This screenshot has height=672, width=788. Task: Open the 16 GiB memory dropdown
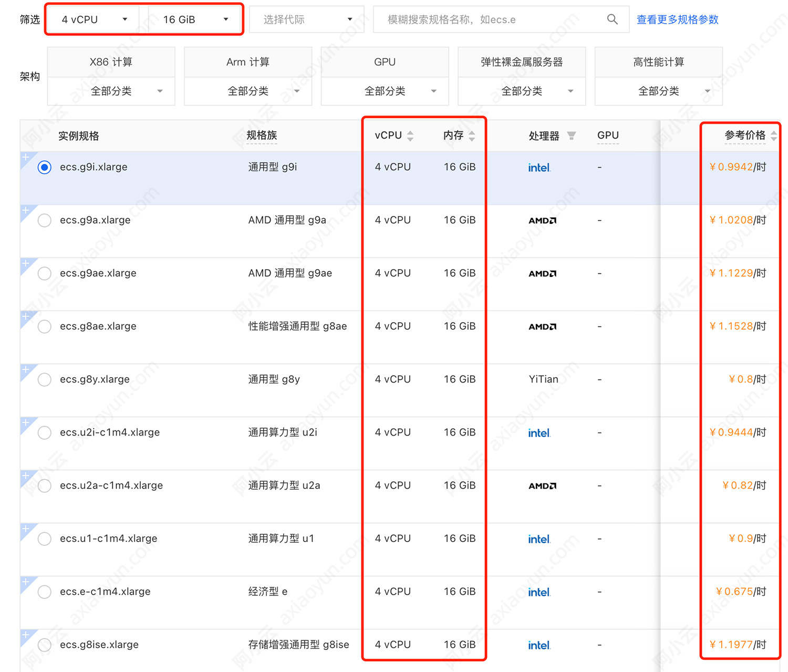(x=195, y=19)
